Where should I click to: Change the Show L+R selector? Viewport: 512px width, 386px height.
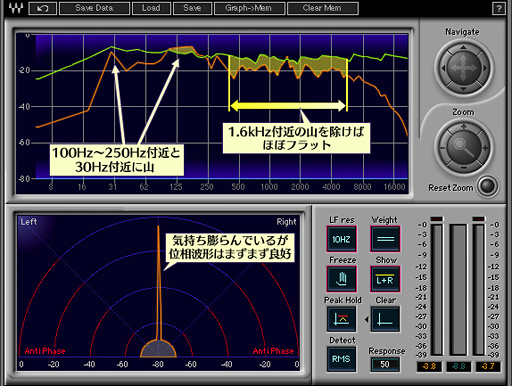[x=385, y=279]
